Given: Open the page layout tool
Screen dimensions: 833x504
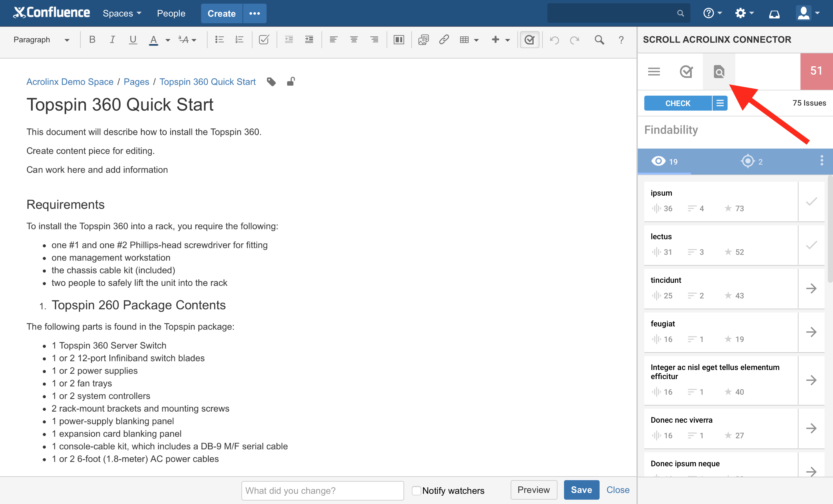Looking at the screenshot, I should click(399, 39).
